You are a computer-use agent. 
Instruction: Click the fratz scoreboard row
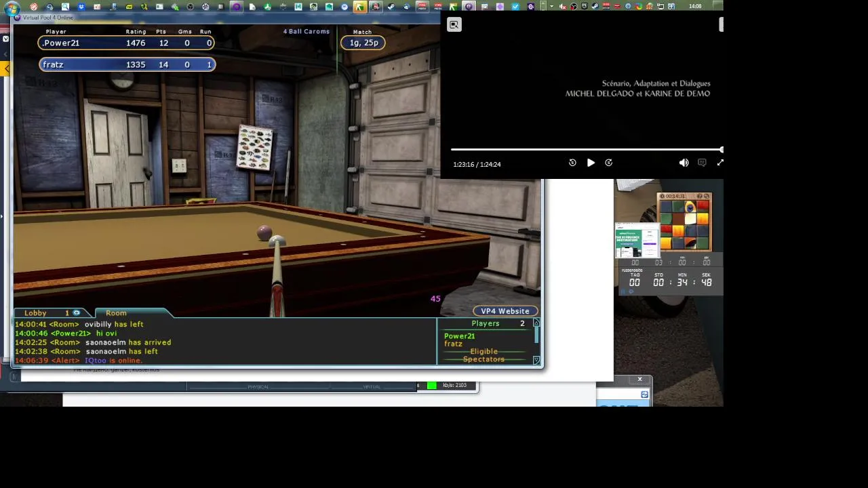[127, 64]
